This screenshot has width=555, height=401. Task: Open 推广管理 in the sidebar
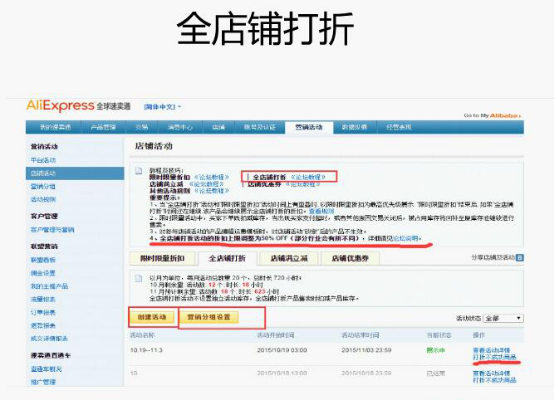[x=43, y=382]
